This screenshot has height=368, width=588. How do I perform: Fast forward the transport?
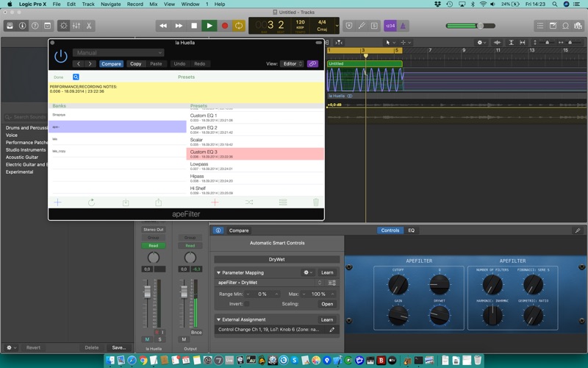click(179, 26)
